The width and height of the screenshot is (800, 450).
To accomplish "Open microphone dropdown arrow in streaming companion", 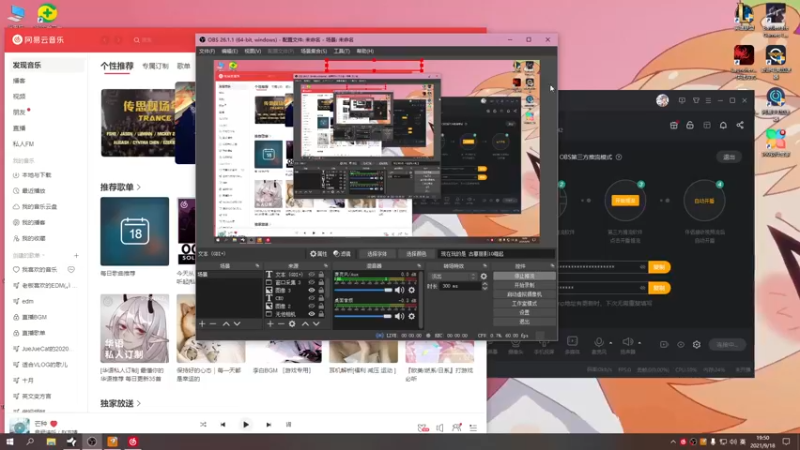I will click(x=611, y=343).
